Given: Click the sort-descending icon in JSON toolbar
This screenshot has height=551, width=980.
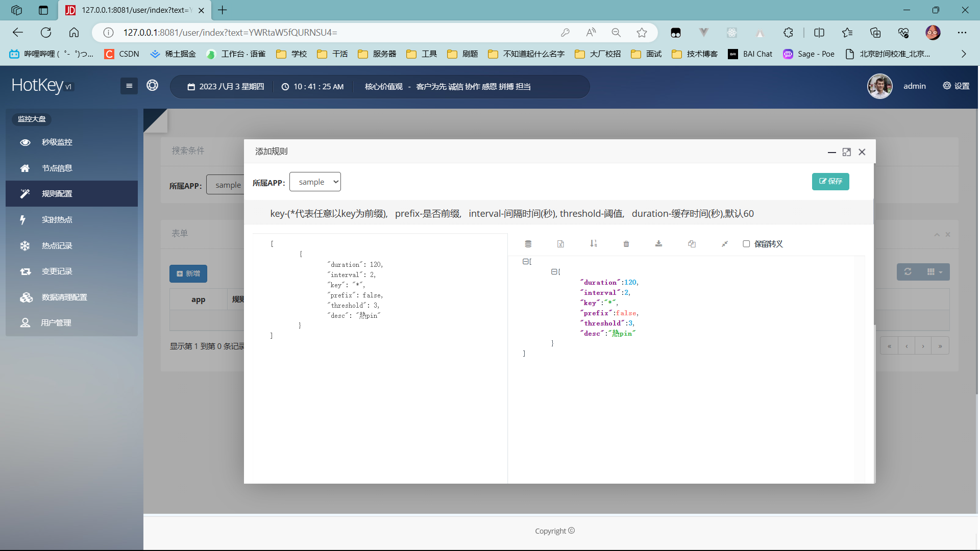Looking at the screenshot, I should (593, 244).
